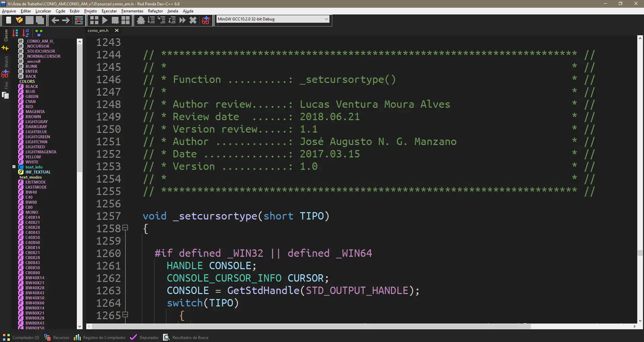Viewport: 644px width, 342px height.
Task: Stop execution with the X toolbar icon
Action: 193,20
